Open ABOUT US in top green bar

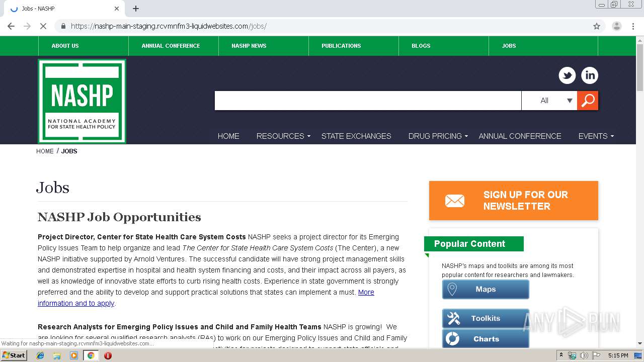[65, 46]
